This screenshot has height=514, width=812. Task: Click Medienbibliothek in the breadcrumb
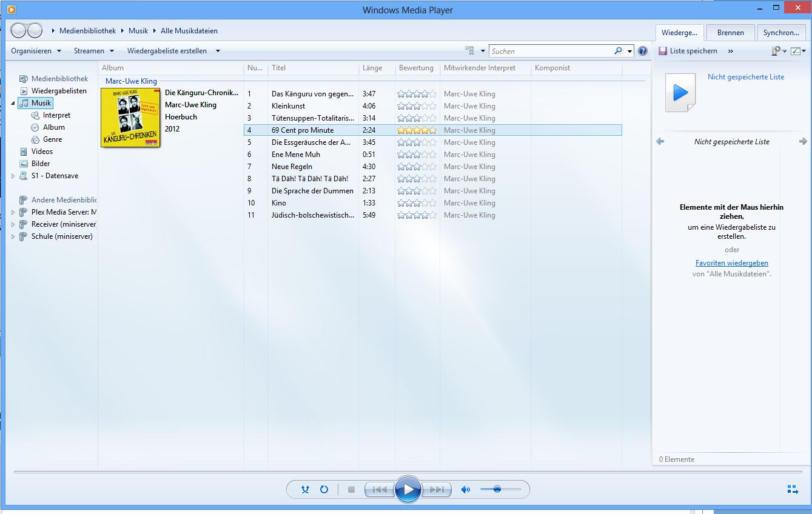(87, 30)
